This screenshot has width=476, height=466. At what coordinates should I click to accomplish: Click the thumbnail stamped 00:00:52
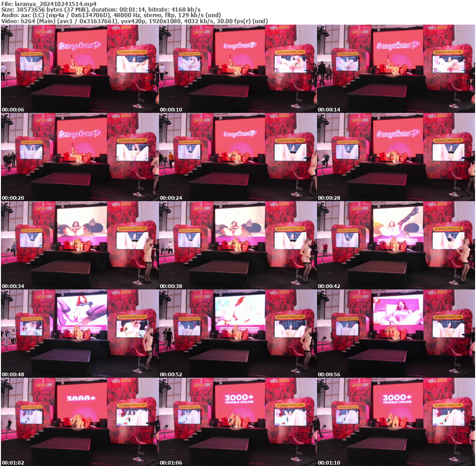[238, 333]
